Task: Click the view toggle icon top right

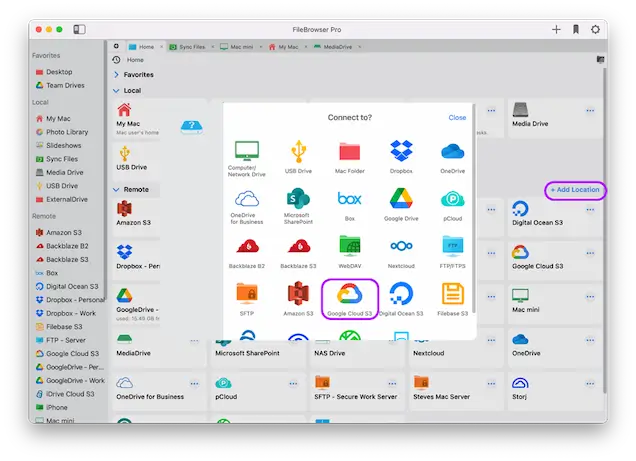Action: (600, 60)
